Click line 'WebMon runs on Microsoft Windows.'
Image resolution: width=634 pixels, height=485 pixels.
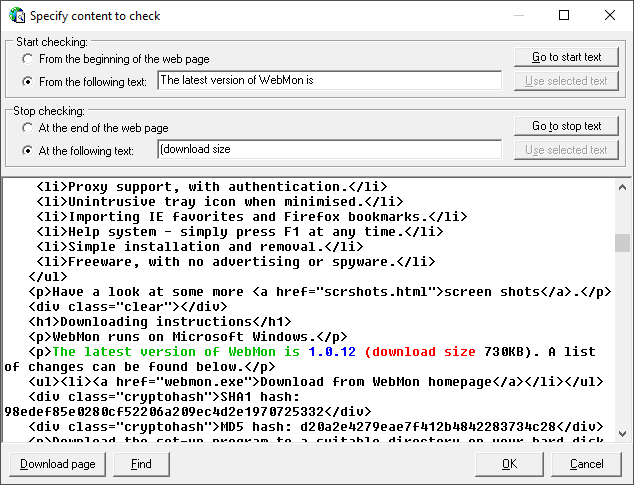tap(188, 337)
